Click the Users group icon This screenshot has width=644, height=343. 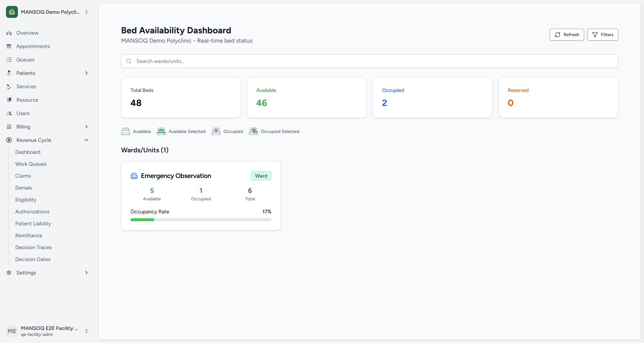click(x=9, y=114)
